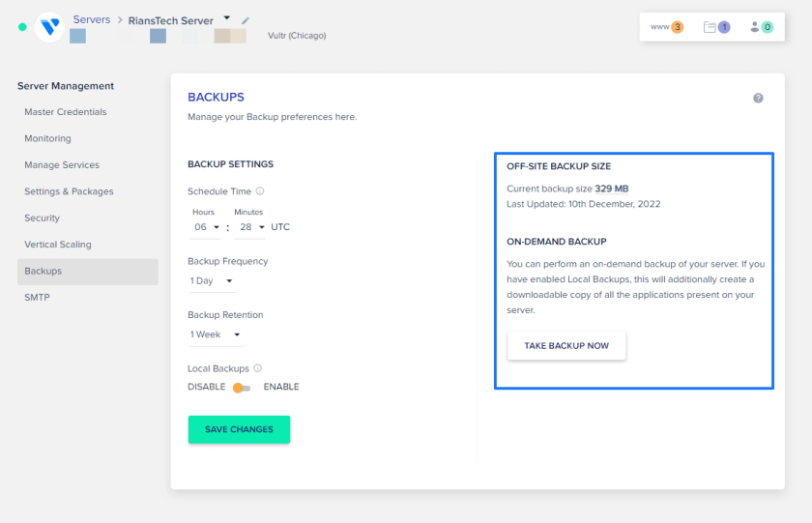Click the Vultr (Chicago) location text
The image size is (812, 523).
pyautogui.click(x=297, y=36)
